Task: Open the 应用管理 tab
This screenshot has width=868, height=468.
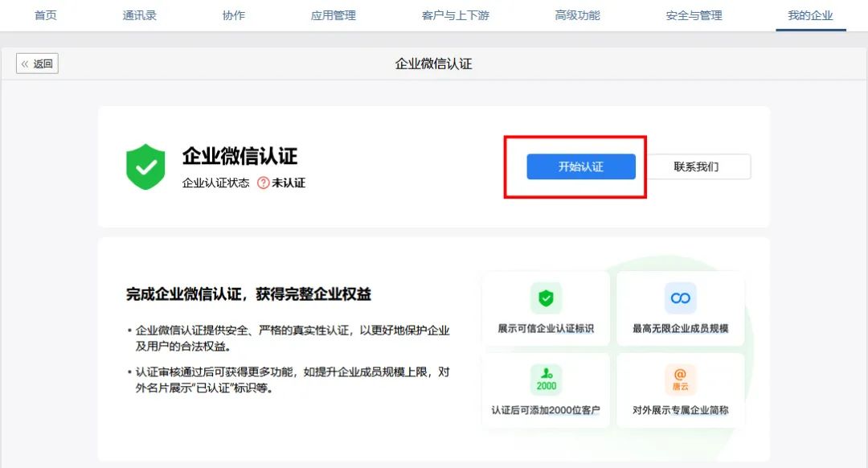Action: point(334,15)
